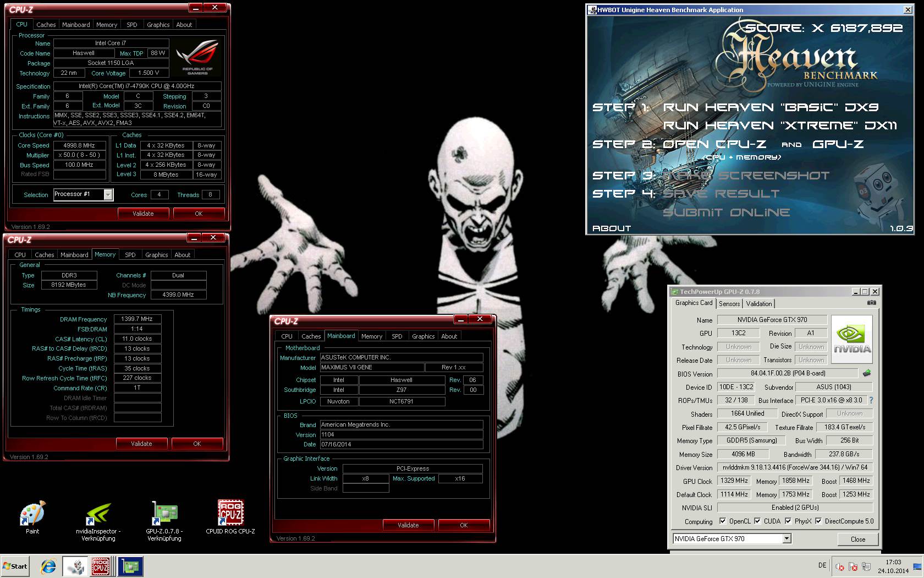
Task: Click the BIOS Version field in GPU-Z
Action: (x=788, y=373)
